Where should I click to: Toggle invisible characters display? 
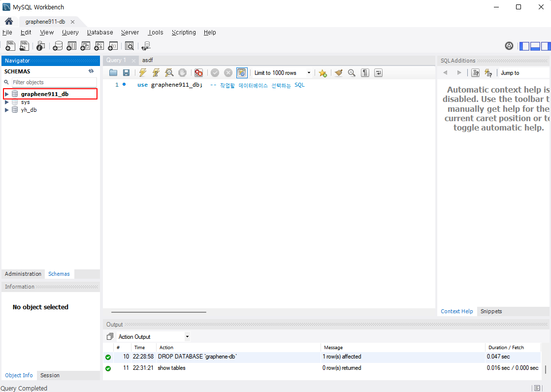coord(365,73)
